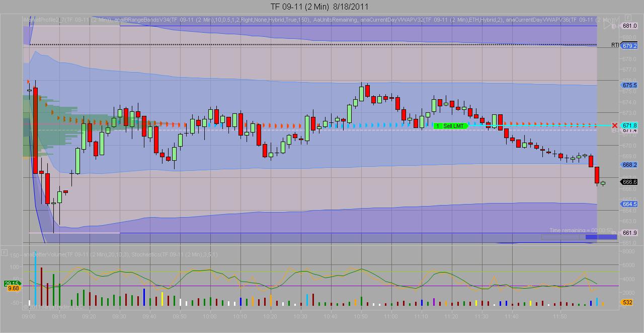
Task: Select the 675.5 blue price marker
Action: [630, 85]
